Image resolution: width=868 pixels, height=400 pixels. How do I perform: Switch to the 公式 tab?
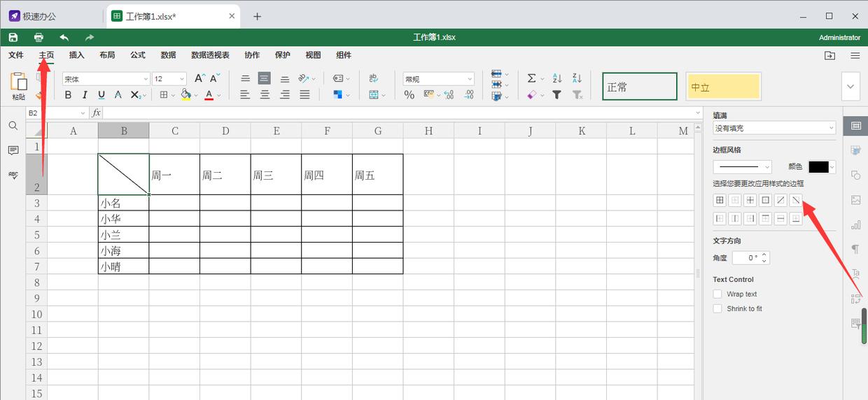(138, 55)
